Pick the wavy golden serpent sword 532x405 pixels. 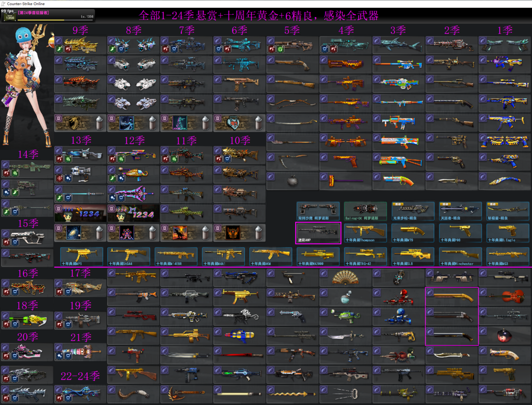tap(293, 394)
